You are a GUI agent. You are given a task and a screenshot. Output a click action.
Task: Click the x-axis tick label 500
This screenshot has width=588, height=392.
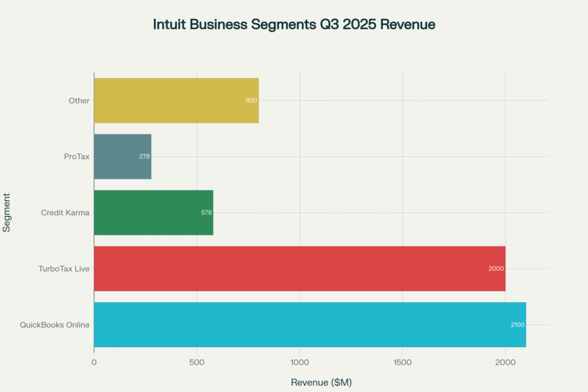197,362
